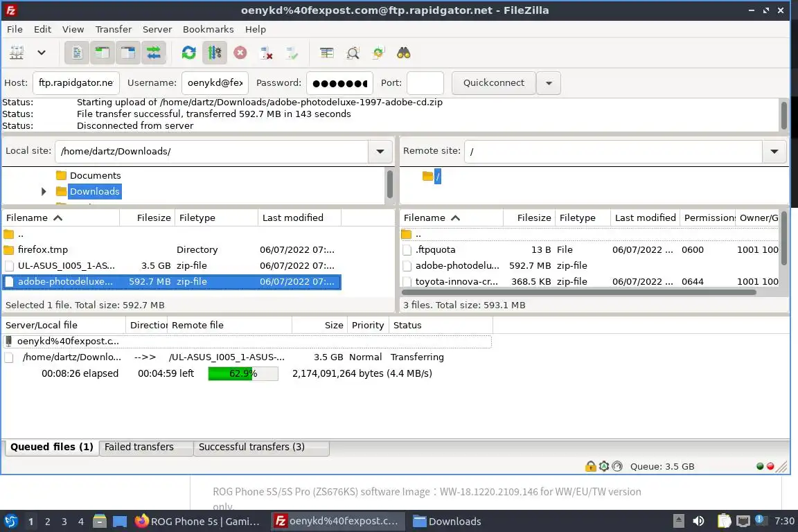Open the Bookmarks menu
The height and width of the screenshot is (532, 798).
[x=208, y=29]
